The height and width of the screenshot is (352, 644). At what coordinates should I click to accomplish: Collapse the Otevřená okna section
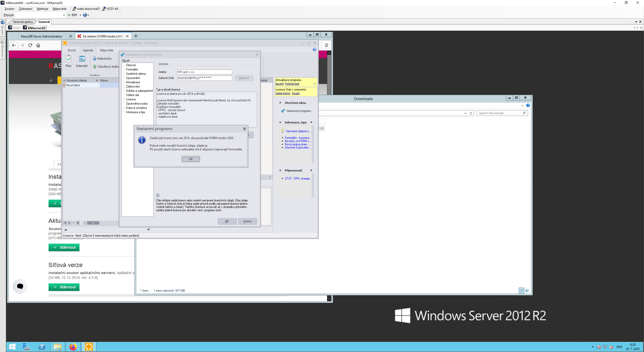click(280, 103)
